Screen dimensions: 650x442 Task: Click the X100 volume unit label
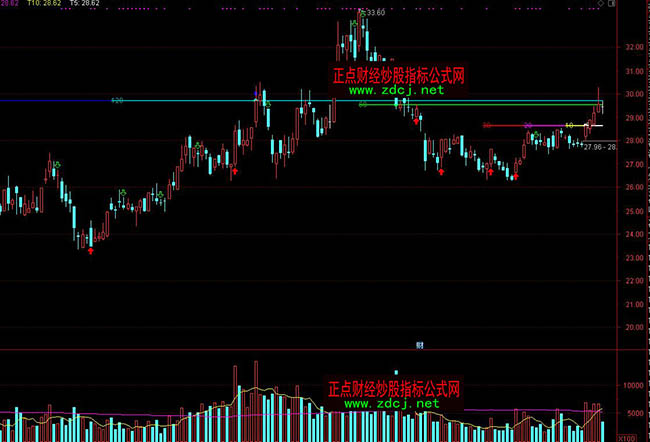[626, 437]
